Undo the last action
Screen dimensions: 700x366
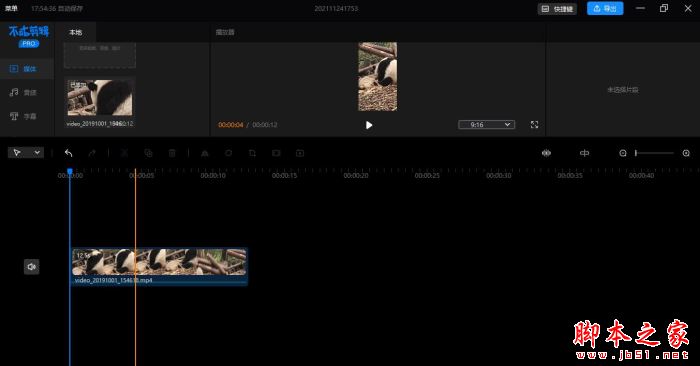point(68,153)
